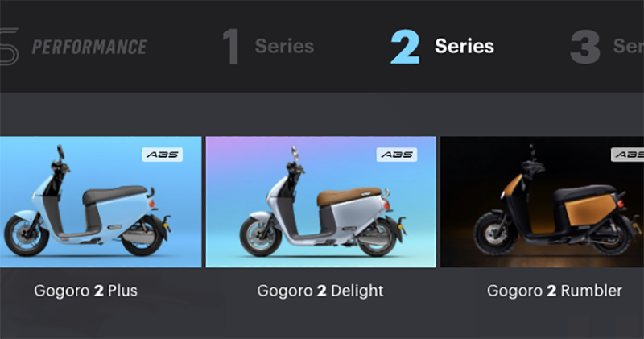Open the Gogoro 2 Delight scooter image

click(x=320, y=202)
